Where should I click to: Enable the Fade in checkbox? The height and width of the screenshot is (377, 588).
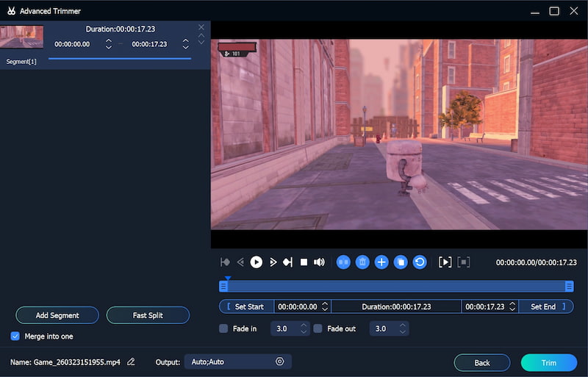[x=223, y=328]
